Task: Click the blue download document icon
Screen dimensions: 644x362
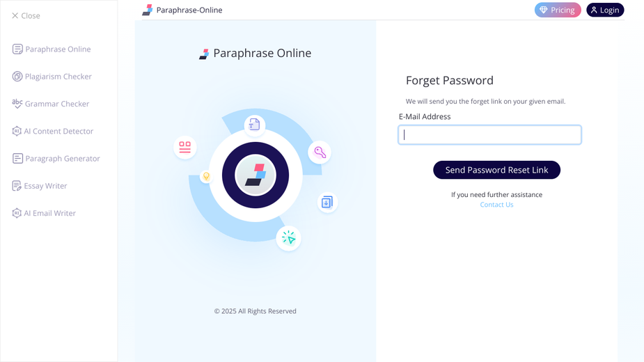Action: [327, 202]
